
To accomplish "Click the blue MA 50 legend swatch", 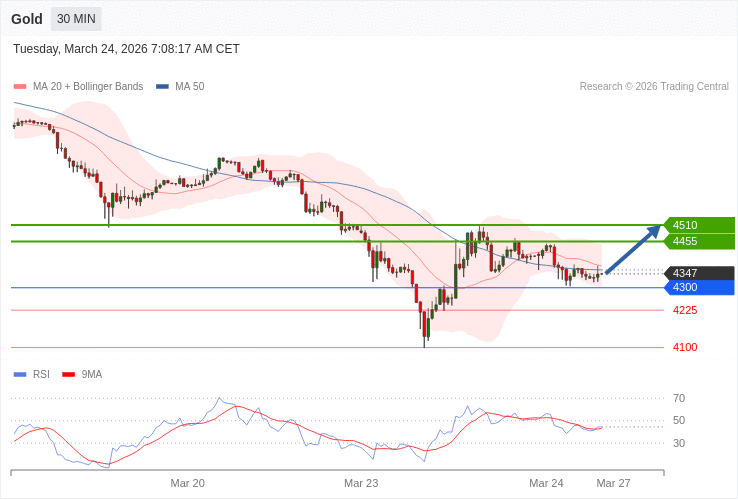I will pyautogui.click(x=162, y=87).
